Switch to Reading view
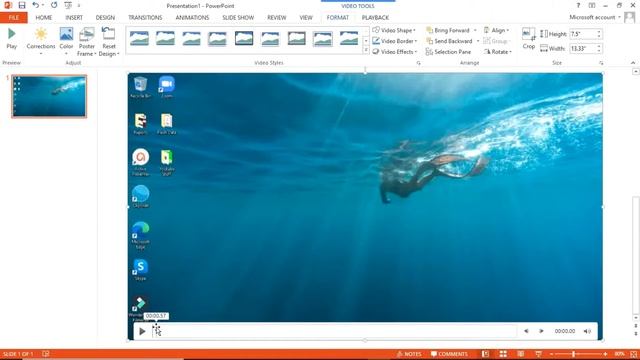Screen dimensions: 640x360 [x=521, y=354]
